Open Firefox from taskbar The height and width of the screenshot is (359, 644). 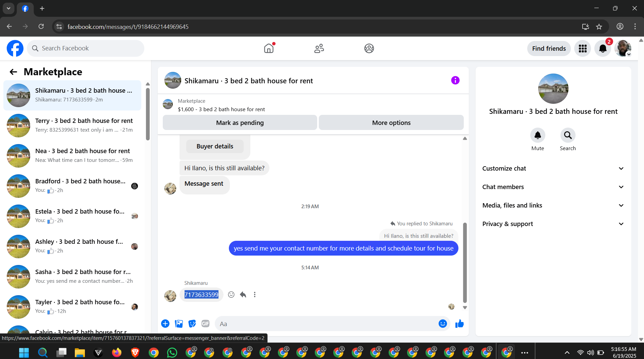click(116, 353)
